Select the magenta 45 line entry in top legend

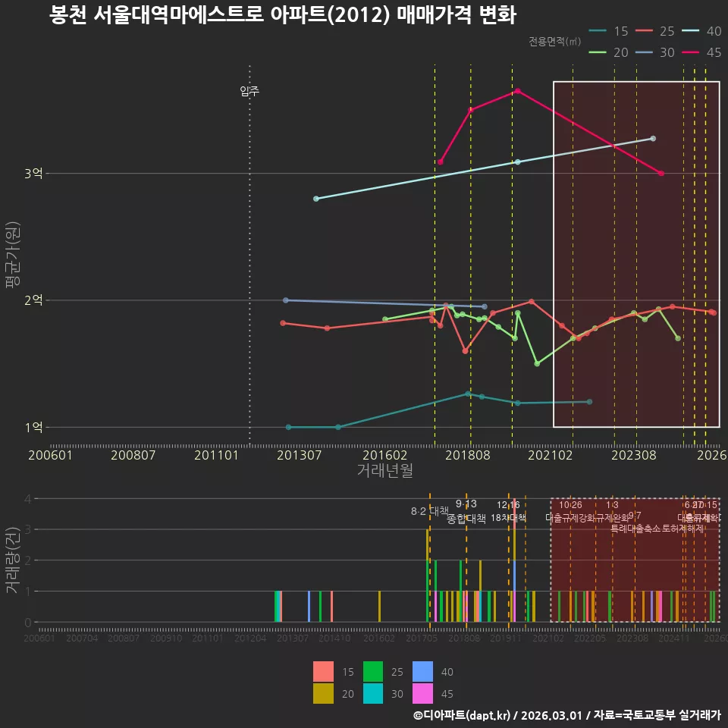pos(701,52)
